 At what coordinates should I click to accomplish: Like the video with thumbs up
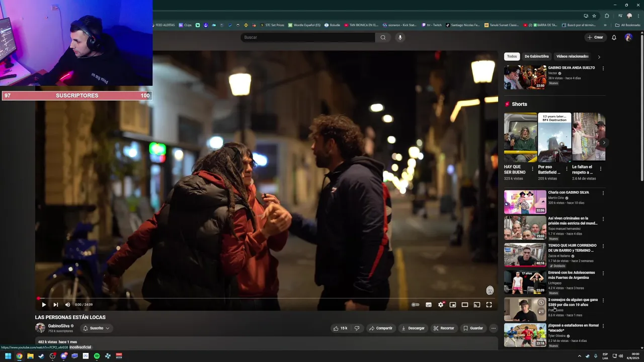pyautogui.click(x=340, y=328)
